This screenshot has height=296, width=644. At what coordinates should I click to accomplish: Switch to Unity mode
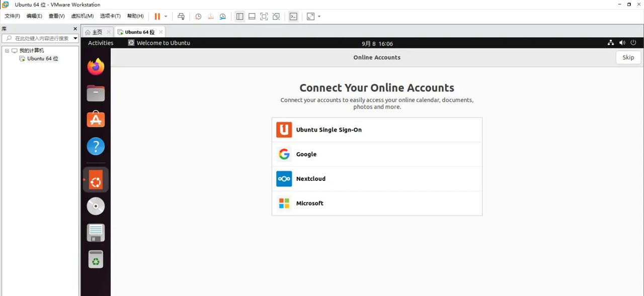coord(276,16)
